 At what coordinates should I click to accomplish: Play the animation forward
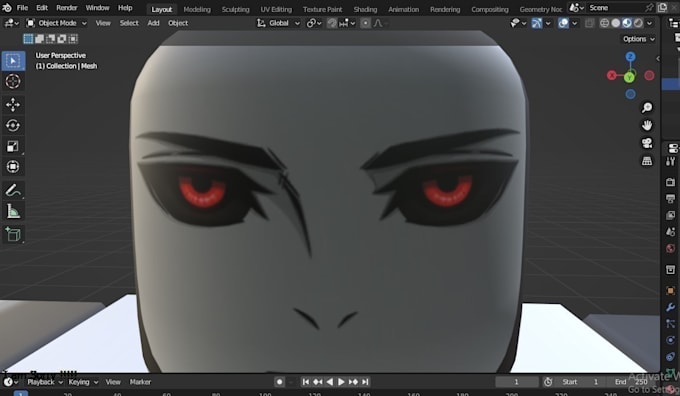[341, 382]
